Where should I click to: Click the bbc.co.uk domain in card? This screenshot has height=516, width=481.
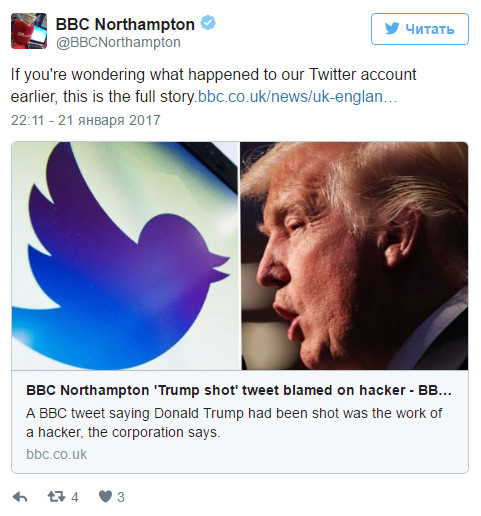[56, 454]
